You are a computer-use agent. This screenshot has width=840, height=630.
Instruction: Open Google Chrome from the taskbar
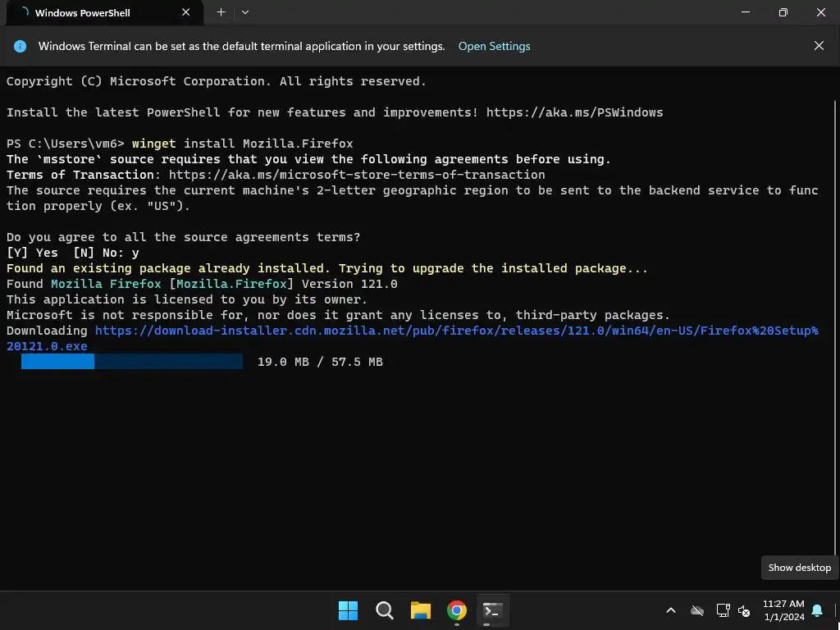coord(456,610)
